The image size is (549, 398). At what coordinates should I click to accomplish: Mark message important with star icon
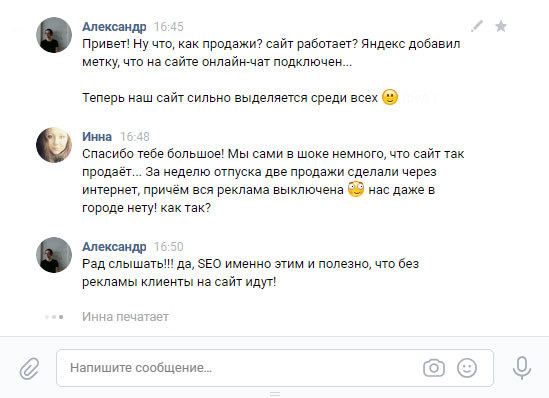coord(501,26)
